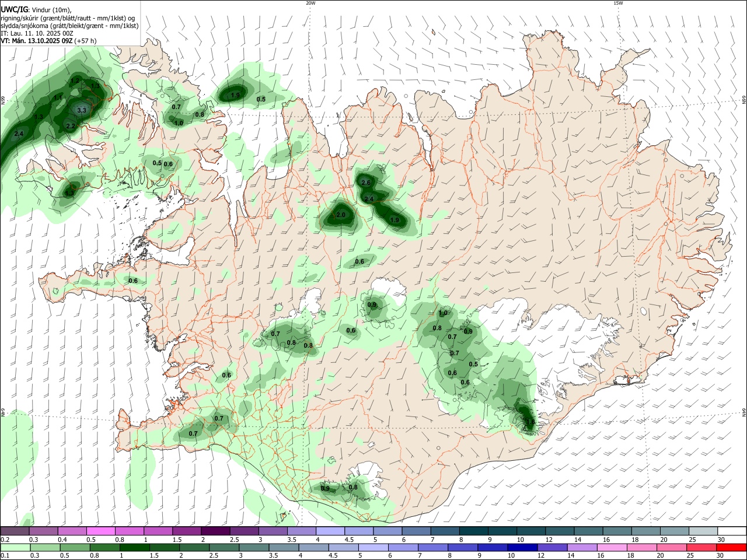The height and width of the screenshot is (560, 747).
Task: Click the 0.1 label in the bottom legend row
Action: pos(4,556)
